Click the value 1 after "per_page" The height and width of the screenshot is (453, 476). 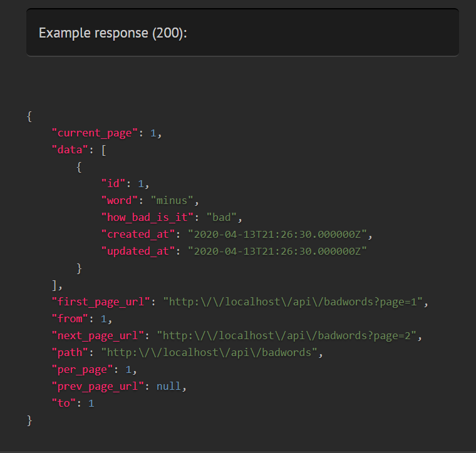pyautogui.click(x=128, y=370)
